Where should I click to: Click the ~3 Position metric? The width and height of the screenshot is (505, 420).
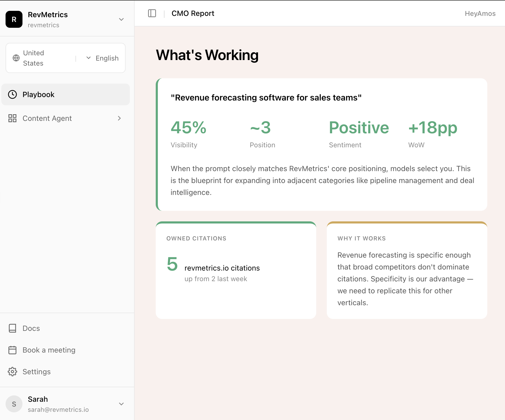pos(262,134)
